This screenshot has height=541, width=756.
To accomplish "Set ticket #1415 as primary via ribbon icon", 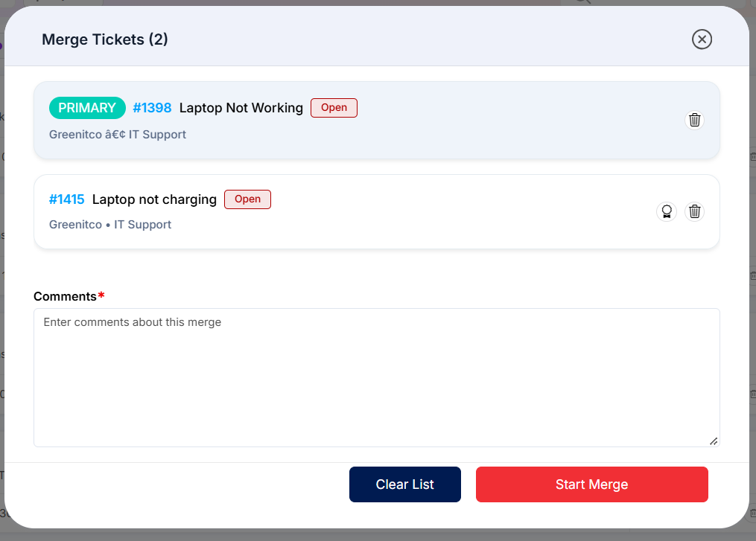I will (x=667, y=211).
